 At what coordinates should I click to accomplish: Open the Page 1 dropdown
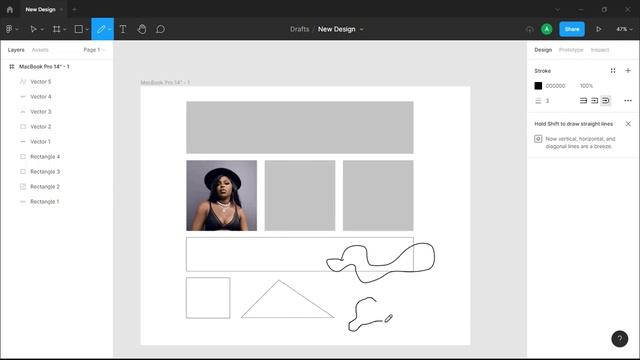pyautogui.click(x=94, y=50)
